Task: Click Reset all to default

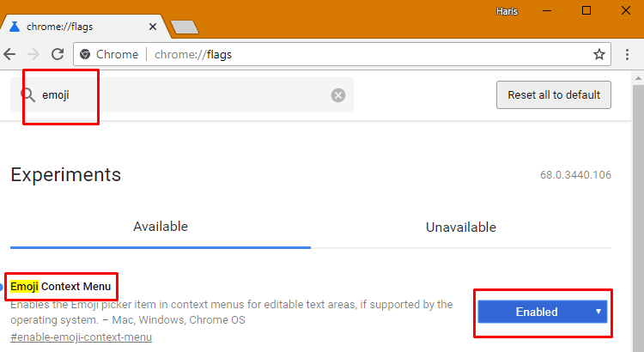Action: point(554,95)
